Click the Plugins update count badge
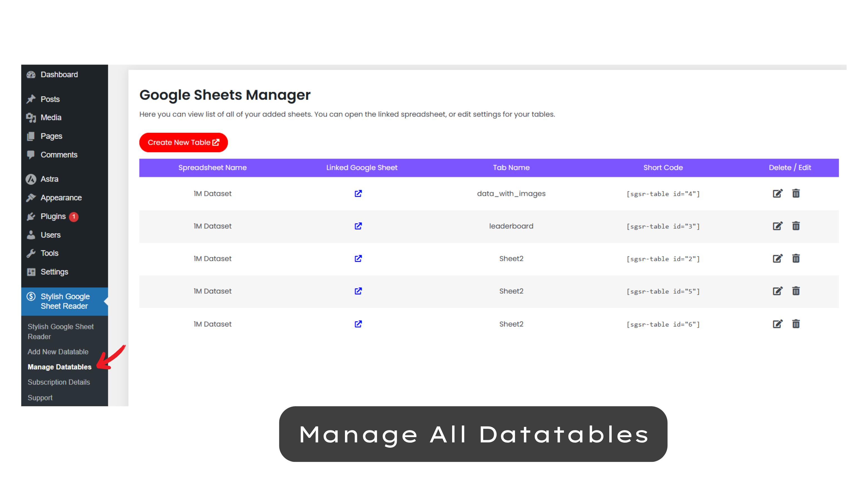The height and width of the screenshot is (488, 868). (74, 217)
